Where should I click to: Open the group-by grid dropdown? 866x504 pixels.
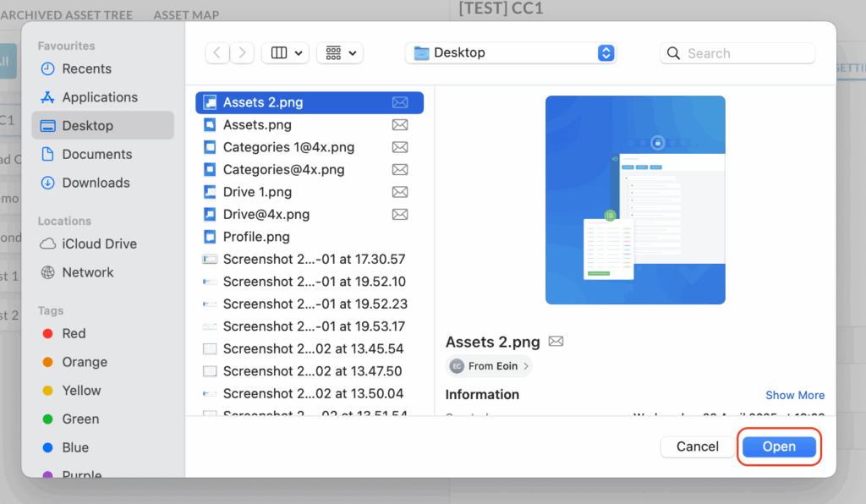(x=339, y=53)
